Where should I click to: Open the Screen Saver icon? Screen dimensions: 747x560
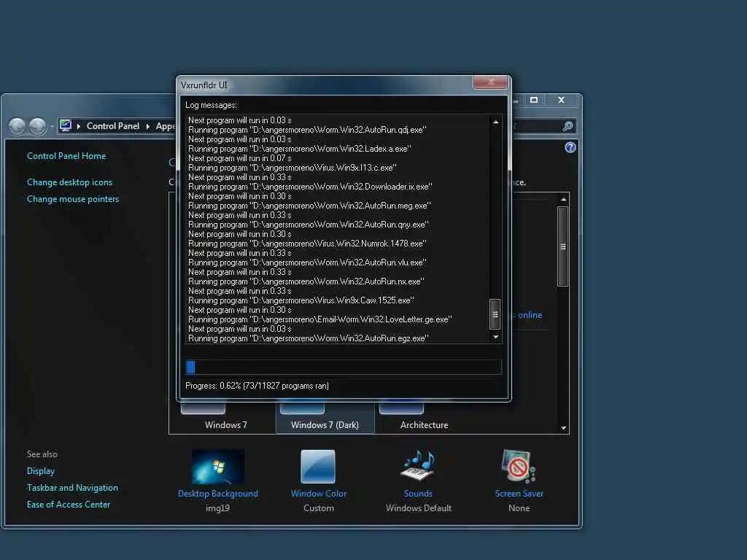[x=519, y=466]
